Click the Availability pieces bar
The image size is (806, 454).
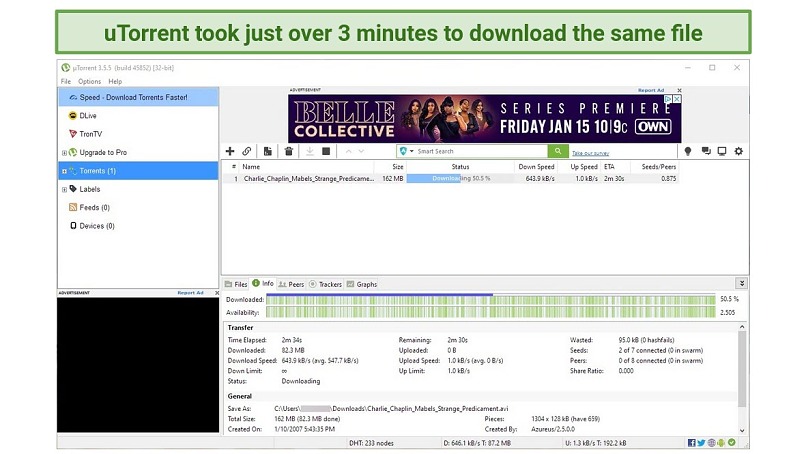pyautogui.click(x=490, y=312)
